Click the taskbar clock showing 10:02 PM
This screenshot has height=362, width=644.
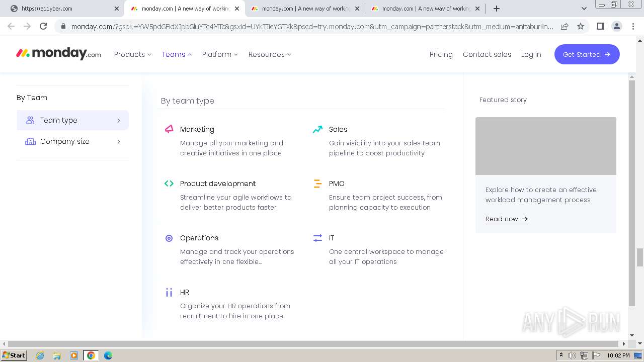tap(618, 355)
